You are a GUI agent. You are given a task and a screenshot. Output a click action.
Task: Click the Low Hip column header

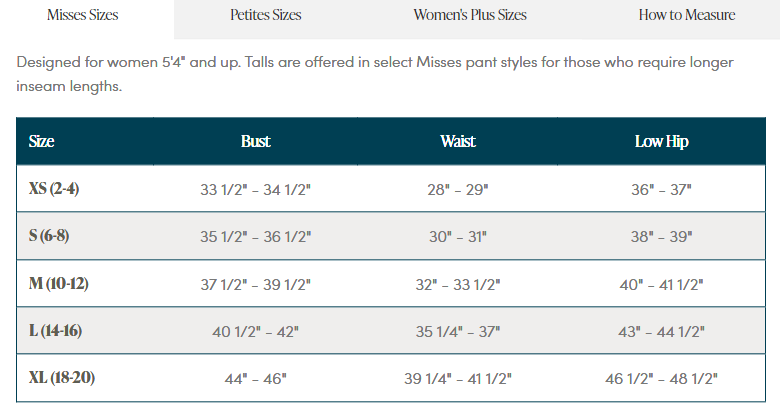point(662,141)
